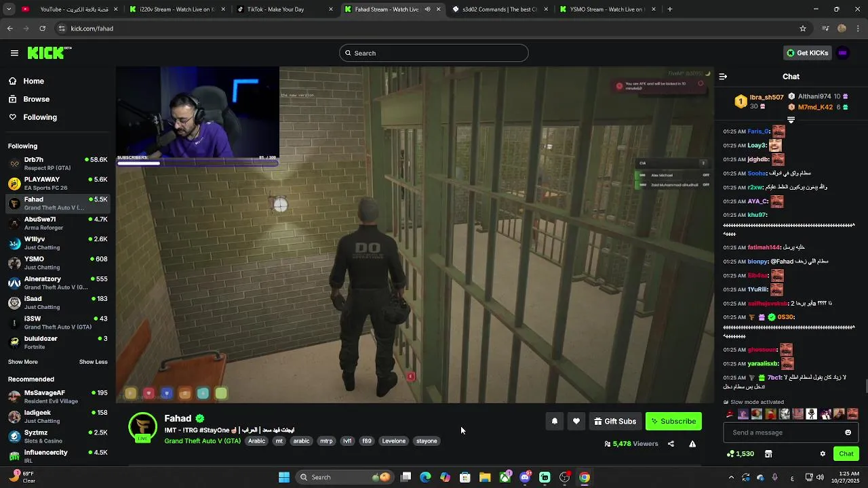Screen dimensions: 868x488
Task: Click the green Chat send button
Action: (x=846, y=453)
